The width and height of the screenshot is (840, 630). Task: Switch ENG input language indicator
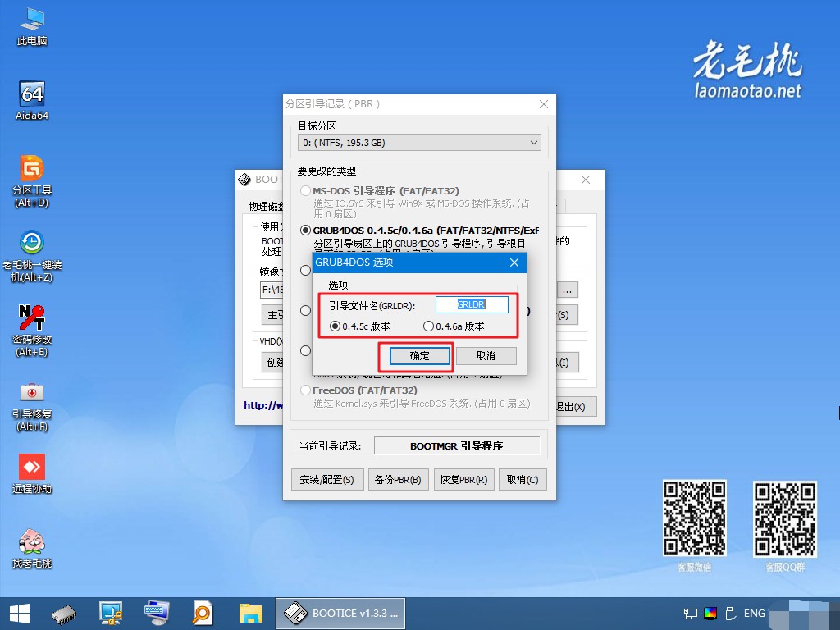tap(755, 614)
